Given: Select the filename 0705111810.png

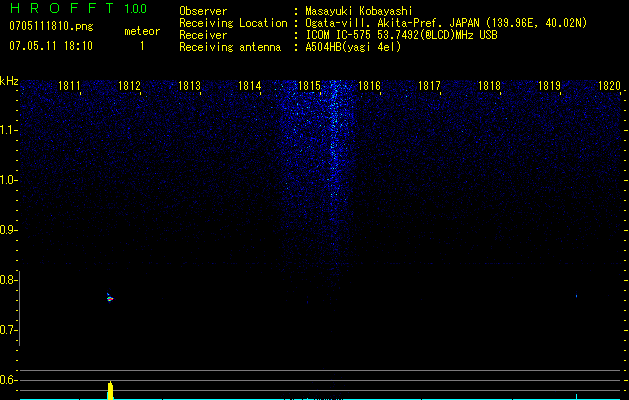Looking at the screenshot, I should (x=51, y=27).
